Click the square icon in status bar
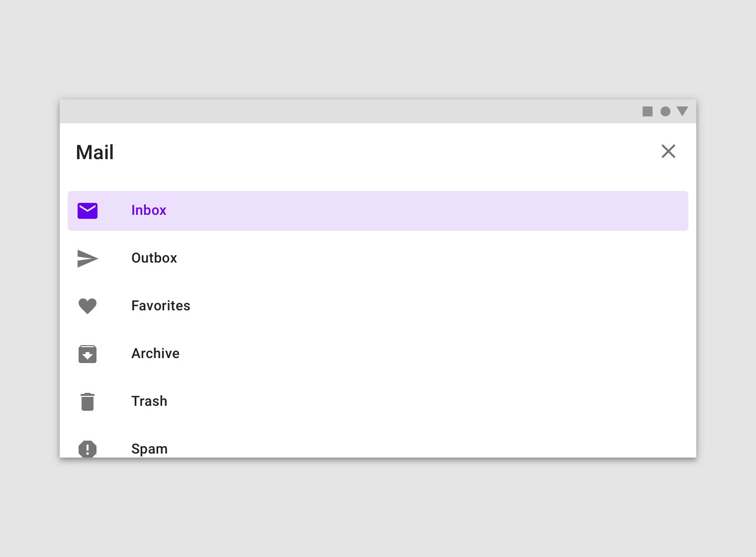The height and width of the screenshot is (557, 756). tap(648, 111)
